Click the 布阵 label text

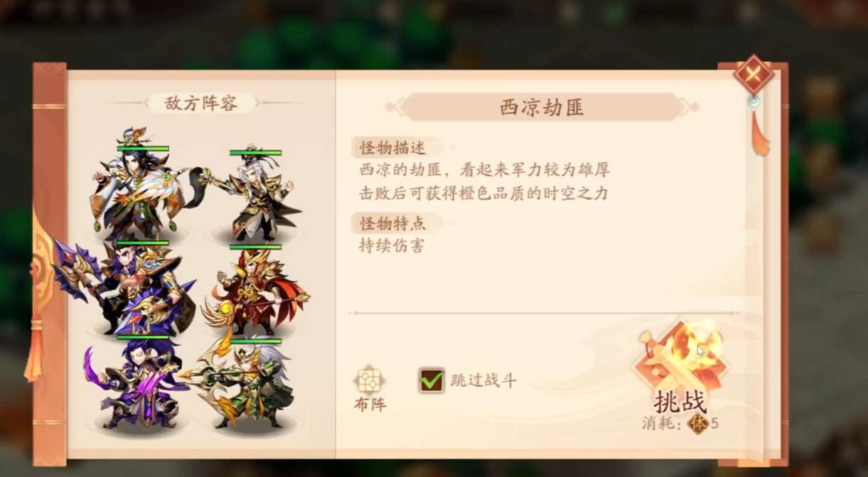370,404
